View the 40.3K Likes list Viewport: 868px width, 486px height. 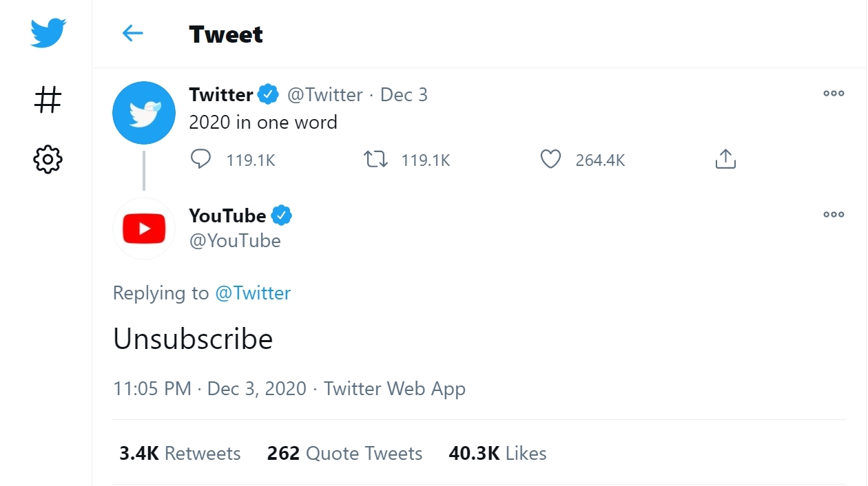coord(497,454)
